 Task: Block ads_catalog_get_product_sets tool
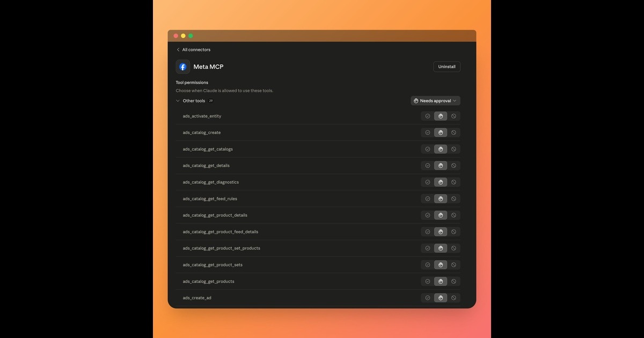(453, 265)
